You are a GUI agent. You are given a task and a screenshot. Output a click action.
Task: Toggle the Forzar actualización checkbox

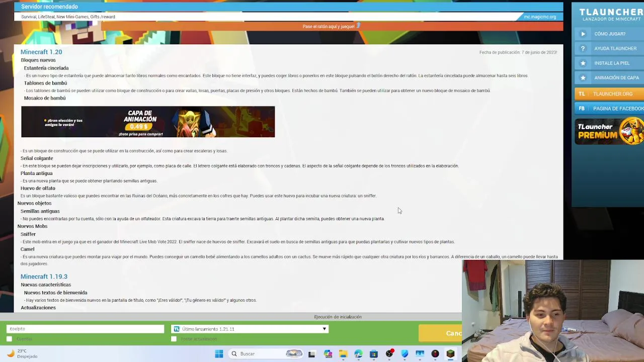(174, 339)
